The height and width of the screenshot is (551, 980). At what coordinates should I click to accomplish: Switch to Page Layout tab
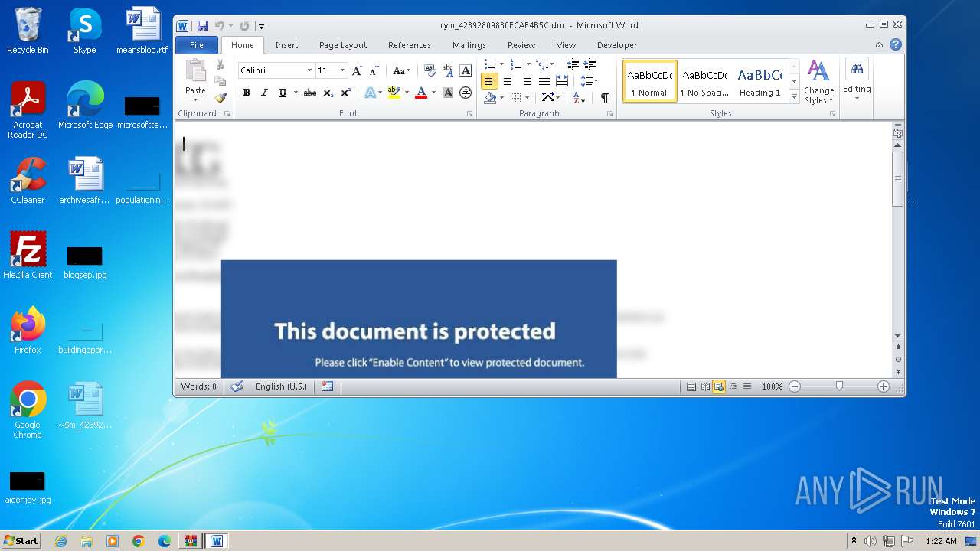click(x=343, y=45)
